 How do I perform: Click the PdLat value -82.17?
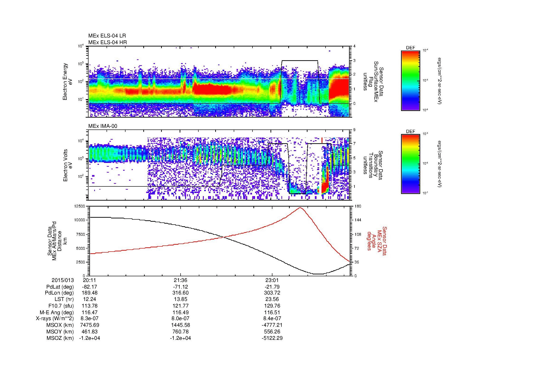click(x=90, y=287)
